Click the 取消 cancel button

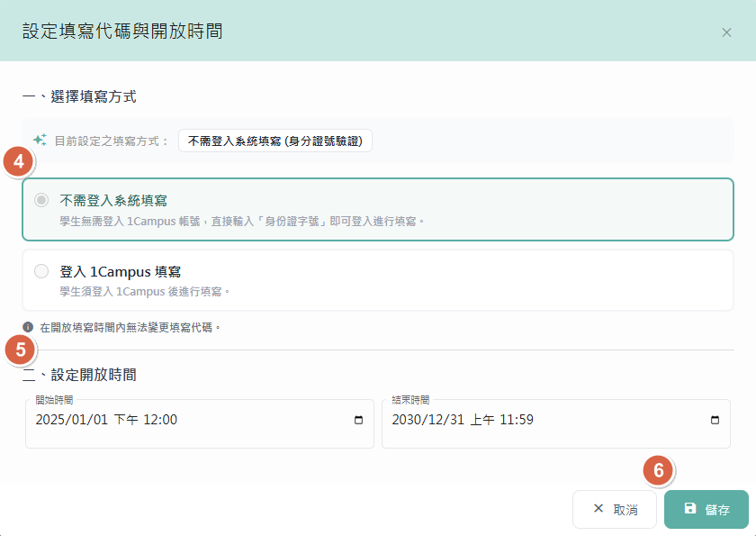point(615,510)
